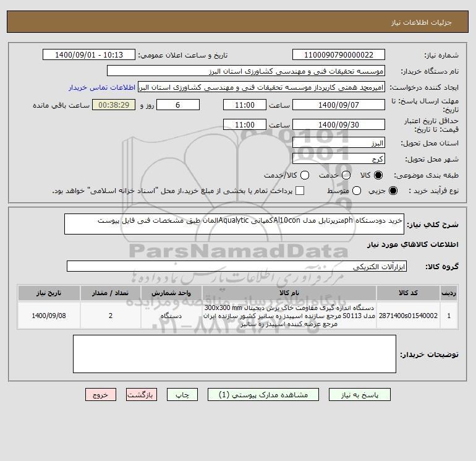This screenshot has width=476, height=461.
Task: Click the خروج exit button
Action: point(101,394)
